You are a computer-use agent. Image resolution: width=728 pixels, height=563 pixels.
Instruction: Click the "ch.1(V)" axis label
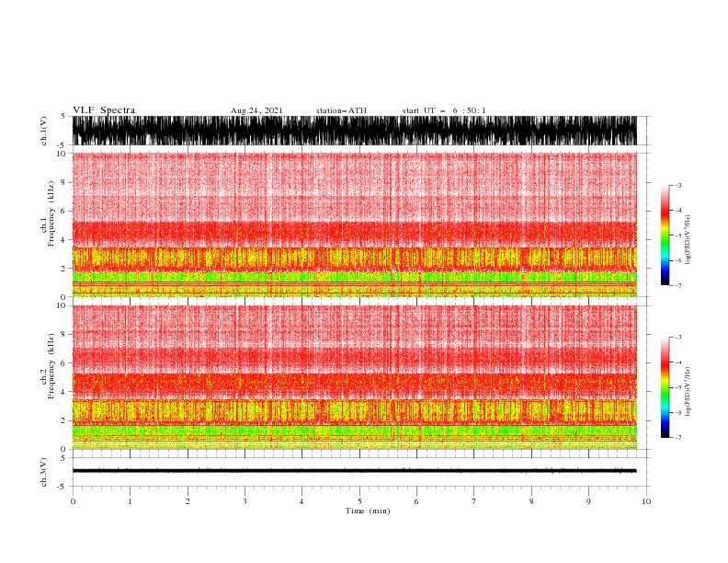pyautogui.click(x=44, y=131)
